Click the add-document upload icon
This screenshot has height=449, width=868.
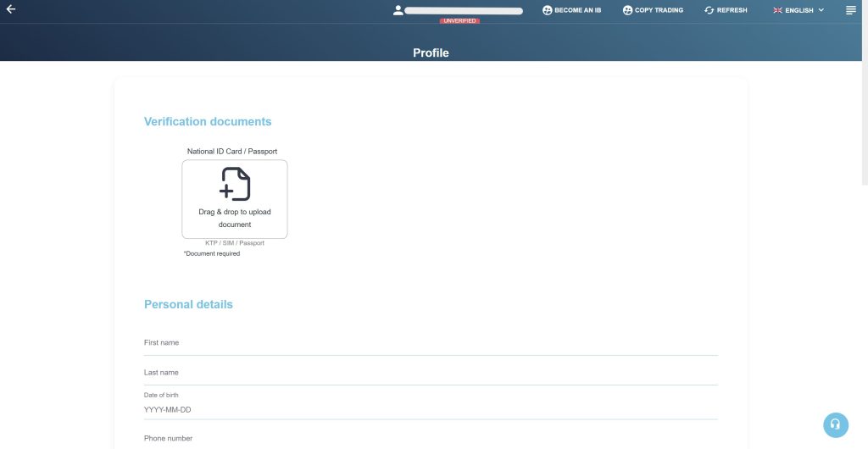tap(235, 184)
